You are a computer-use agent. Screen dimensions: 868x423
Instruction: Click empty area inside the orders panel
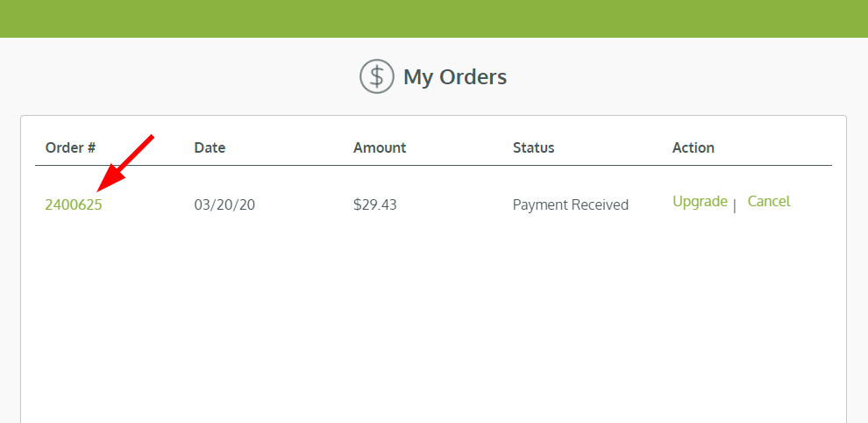pos(434,325)
